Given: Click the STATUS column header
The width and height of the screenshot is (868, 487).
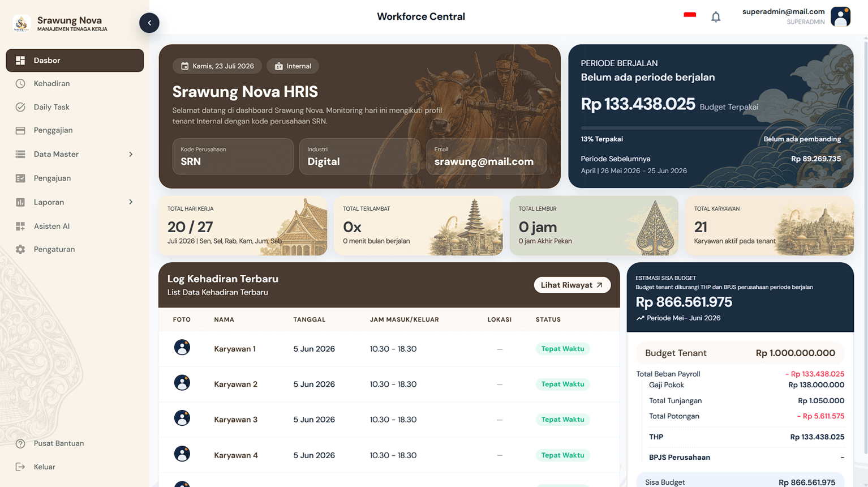Looking at the screenshot, I should click(548, 320).
